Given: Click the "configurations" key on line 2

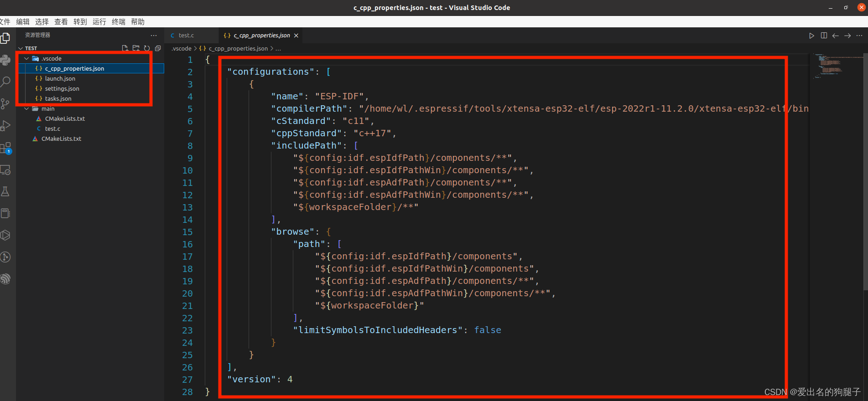Looking at the screenshot, I should pyautogui.click(x=270, y=72).
